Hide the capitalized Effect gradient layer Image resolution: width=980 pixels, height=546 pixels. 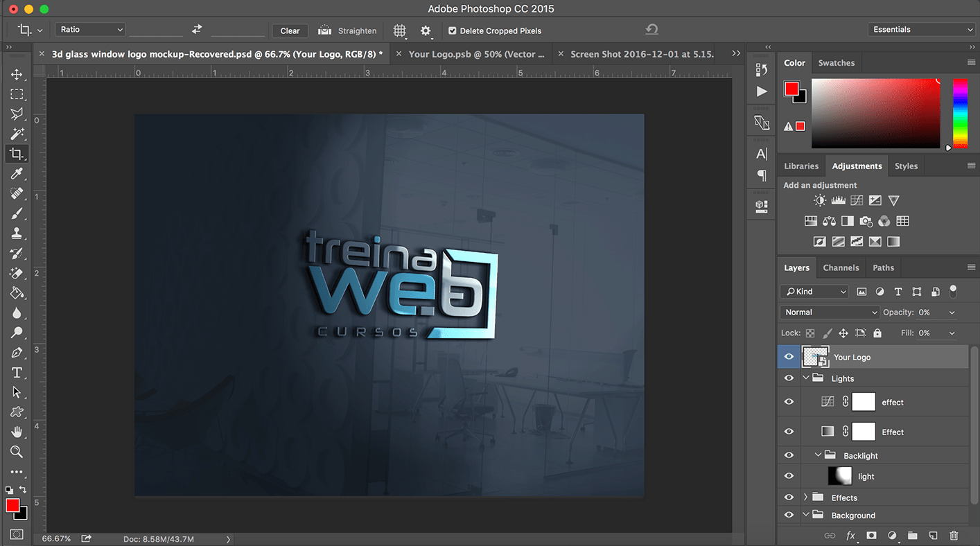[x=789, y=432]
